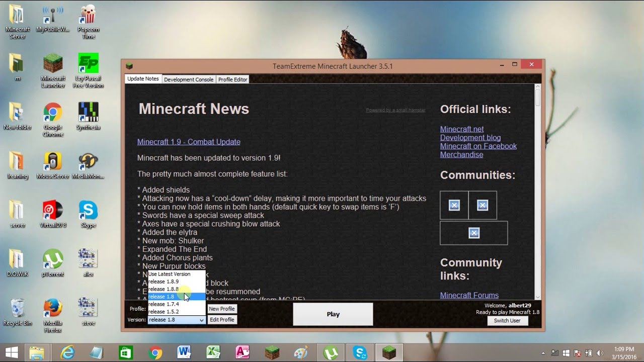Show hidden system tray icons
This screenshot has height=362, width=644.
click(544, 353)
